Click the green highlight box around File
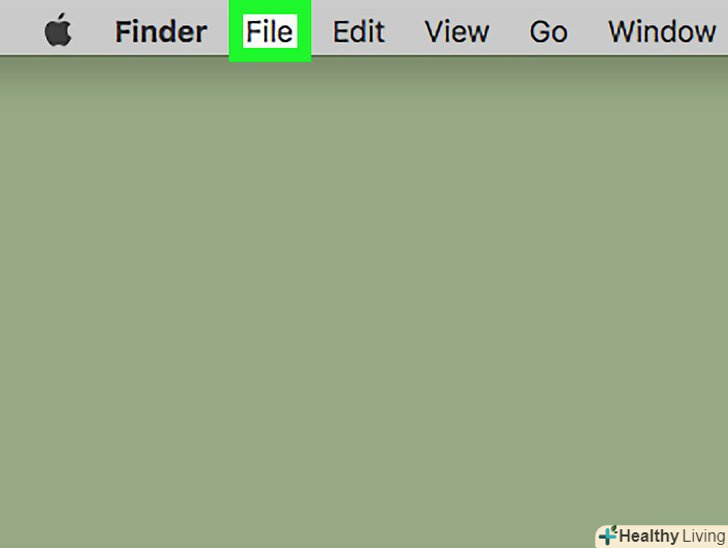Image resolution: width=728 pixels, height=548 pixels. 270,31
